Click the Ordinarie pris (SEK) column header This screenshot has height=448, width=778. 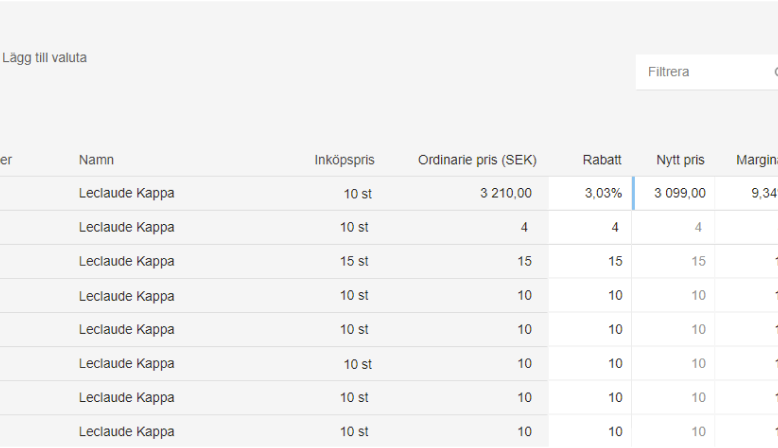coord(477,160)
